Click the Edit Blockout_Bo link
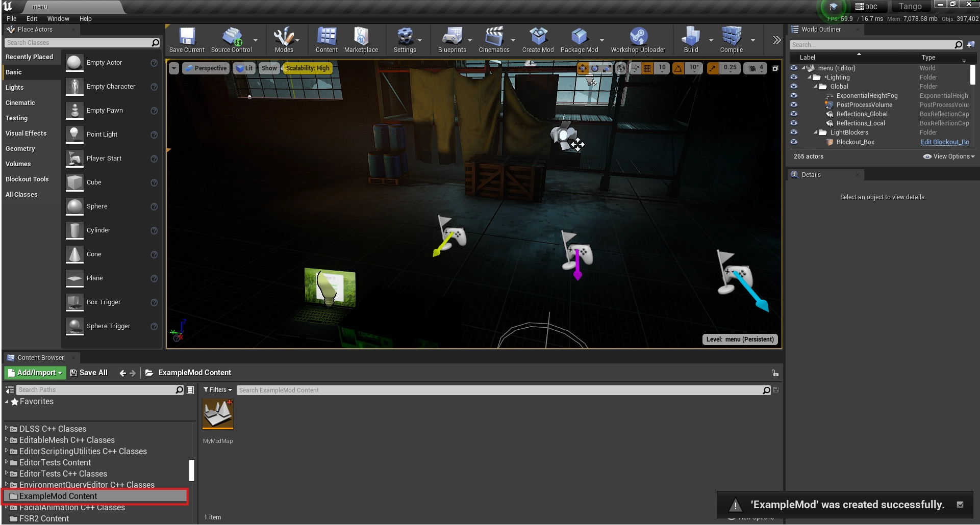This screenshot has width=980, height=525. pyautogui.click(x=944, y=142)
